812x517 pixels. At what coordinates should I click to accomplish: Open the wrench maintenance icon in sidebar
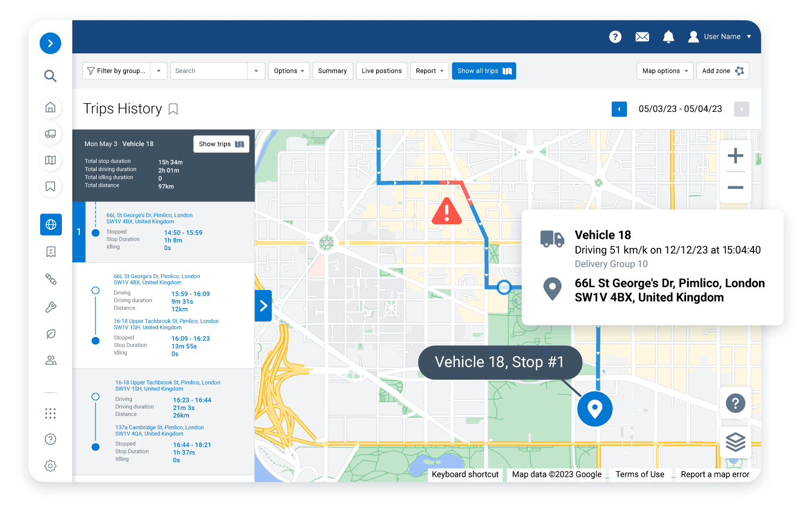pos(50,307)
